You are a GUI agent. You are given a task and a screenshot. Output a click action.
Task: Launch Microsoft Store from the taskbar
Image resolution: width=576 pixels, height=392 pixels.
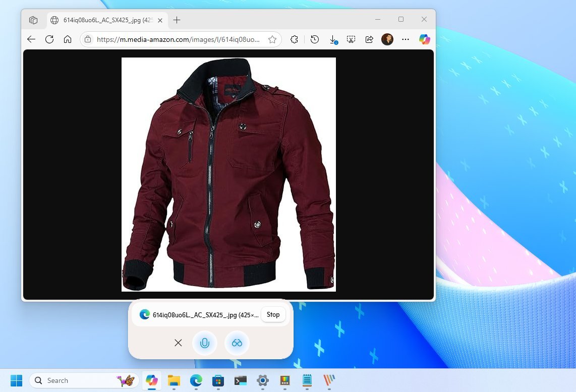217,380
